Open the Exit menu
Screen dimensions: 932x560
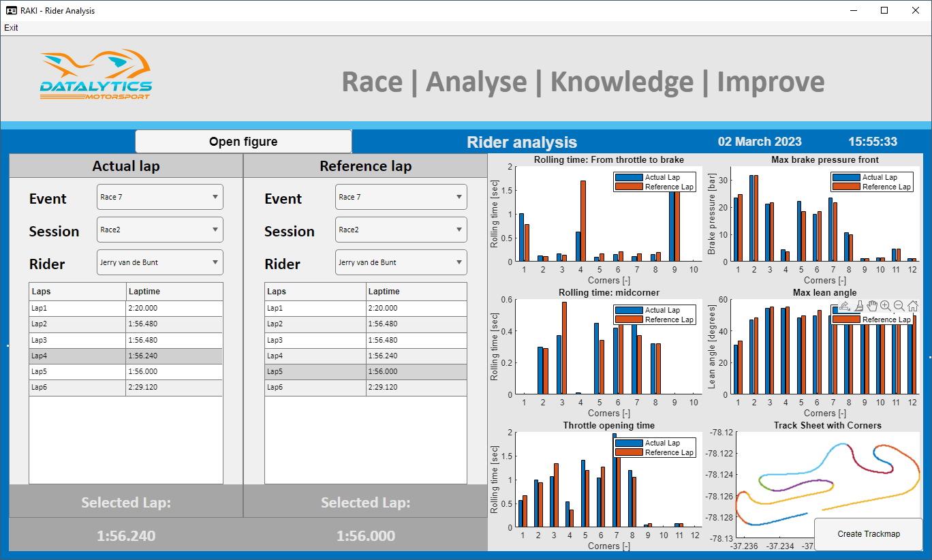[12, 28]
